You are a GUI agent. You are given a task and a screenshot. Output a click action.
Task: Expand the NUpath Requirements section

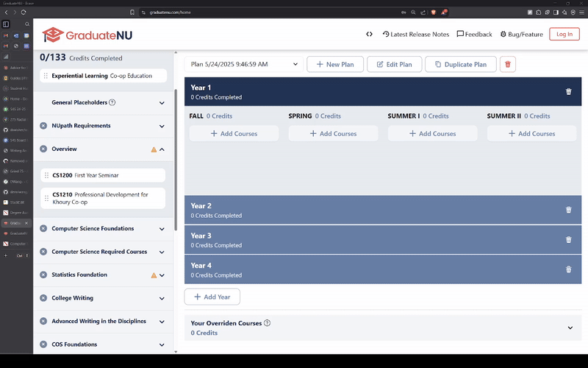[x=162, y=126]
